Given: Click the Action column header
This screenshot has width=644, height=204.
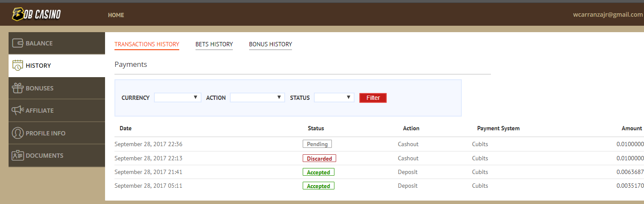Looking at the screenshot, I should click(411, 128).
